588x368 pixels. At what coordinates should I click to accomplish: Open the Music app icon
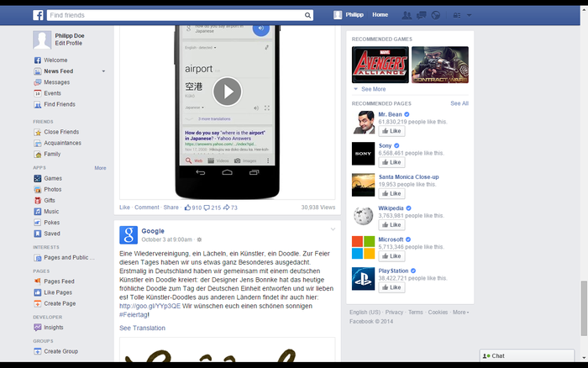38,212
